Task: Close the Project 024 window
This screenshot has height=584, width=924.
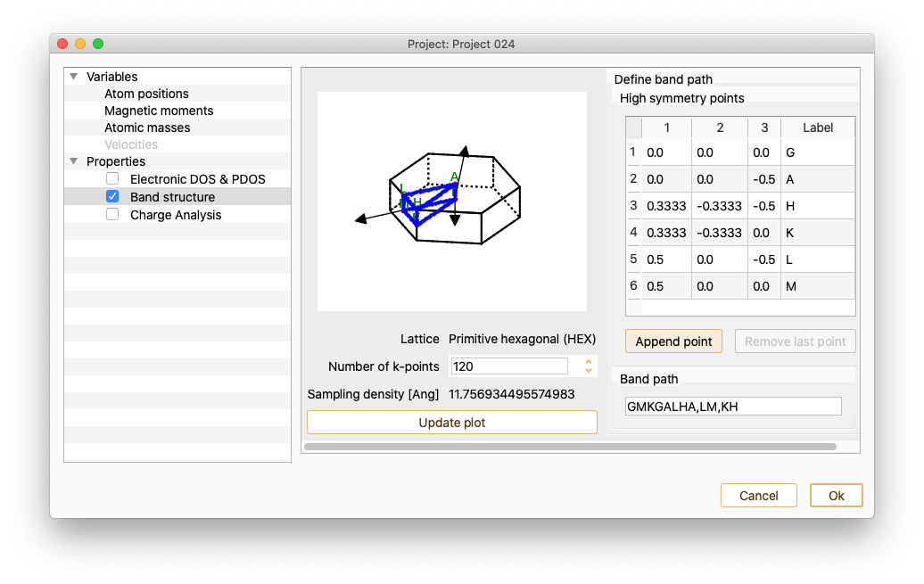Action: point(62,44)
